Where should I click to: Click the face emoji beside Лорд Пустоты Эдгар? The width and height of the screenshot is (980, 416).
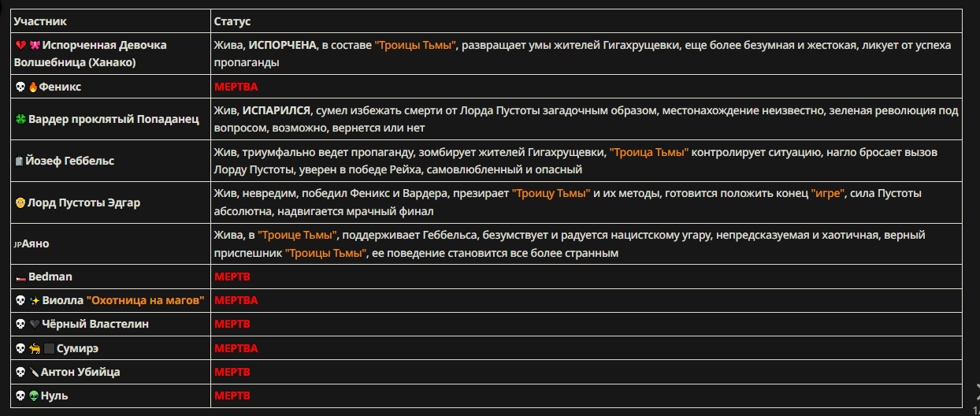coord(20,203)
